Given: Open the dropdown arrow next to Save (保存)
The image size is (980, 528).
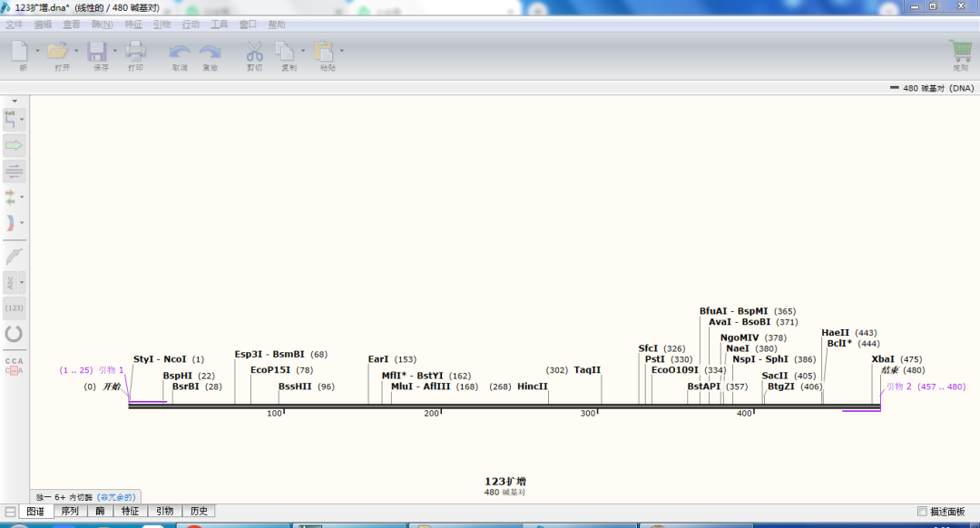Looking at the screenshot, I should click(x=115, y=51).
